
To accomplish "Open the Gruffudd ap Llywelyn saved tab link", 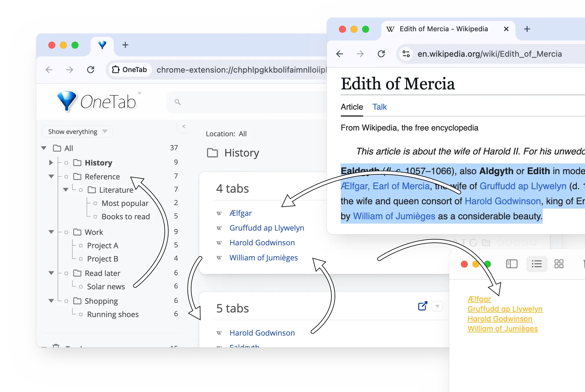I will [x=267, y=228].
